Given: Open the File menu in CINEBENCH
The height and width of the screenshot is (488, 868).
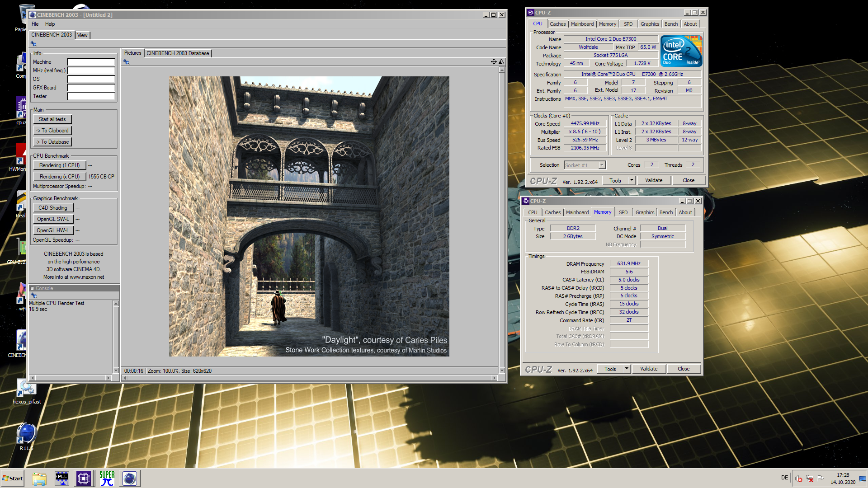Looking at the screenshot, I should tap(35, 24).
